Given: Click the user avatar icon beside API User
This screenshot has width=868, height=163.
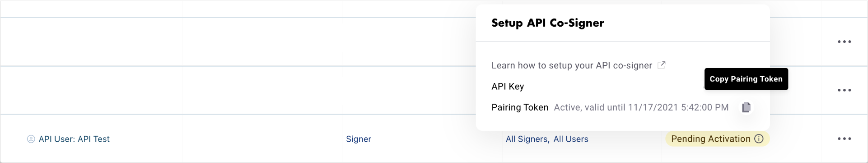Looking at the screenshot, I should (31, 139).
